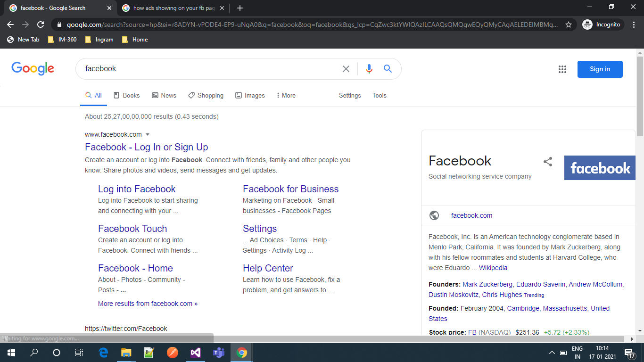
Task: Click the FB stock ticker link
Action: [x=472, y=332]
